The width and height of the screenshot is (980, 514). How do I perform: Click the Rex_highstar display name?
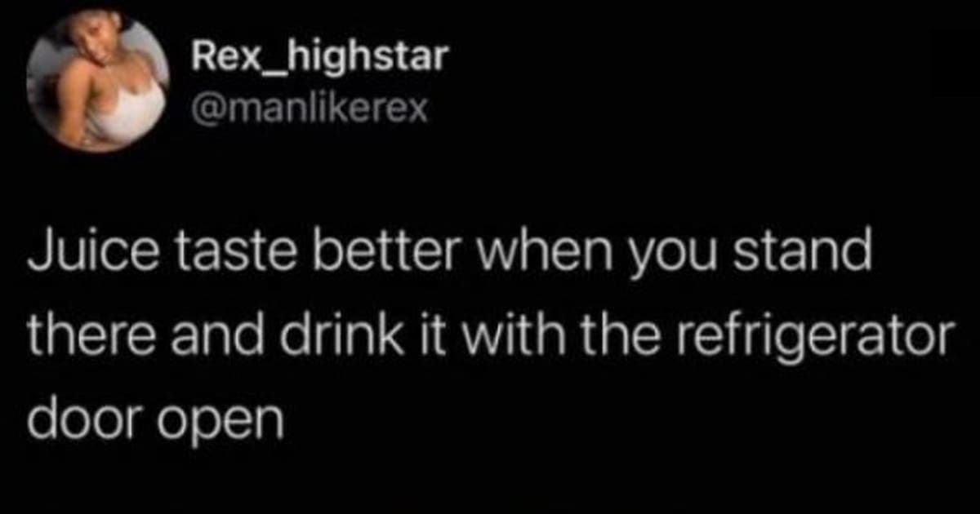point(318,57)
